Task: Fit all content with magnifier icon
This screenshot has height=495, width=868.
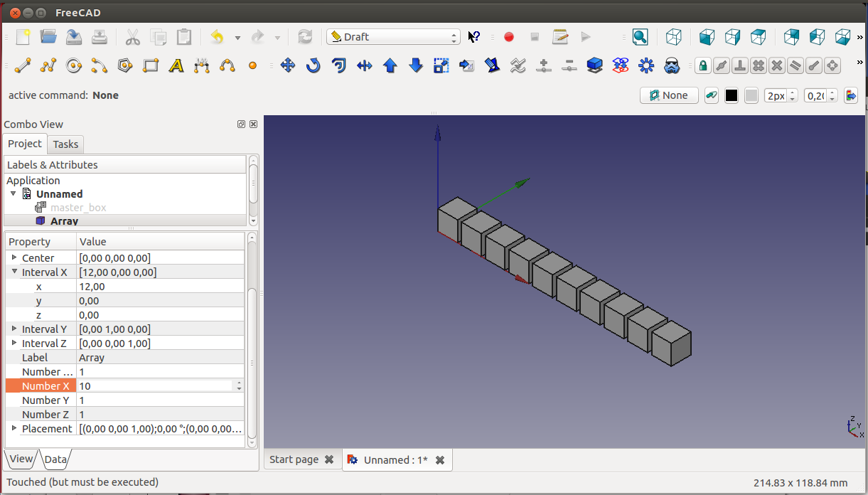Action: click(640, 37)
